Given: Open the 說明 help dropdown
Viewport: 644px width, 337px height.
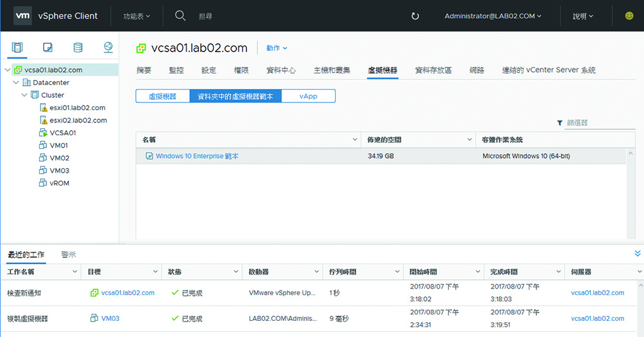Looking at the screenshot, I should tap(583, 16).
